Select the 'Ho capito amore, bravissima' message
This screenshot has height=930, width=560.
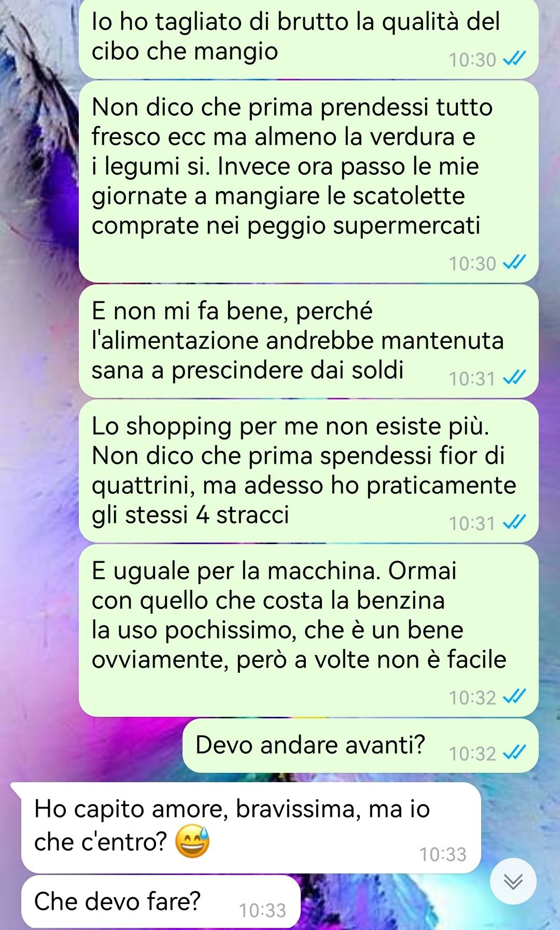point(251,828)
